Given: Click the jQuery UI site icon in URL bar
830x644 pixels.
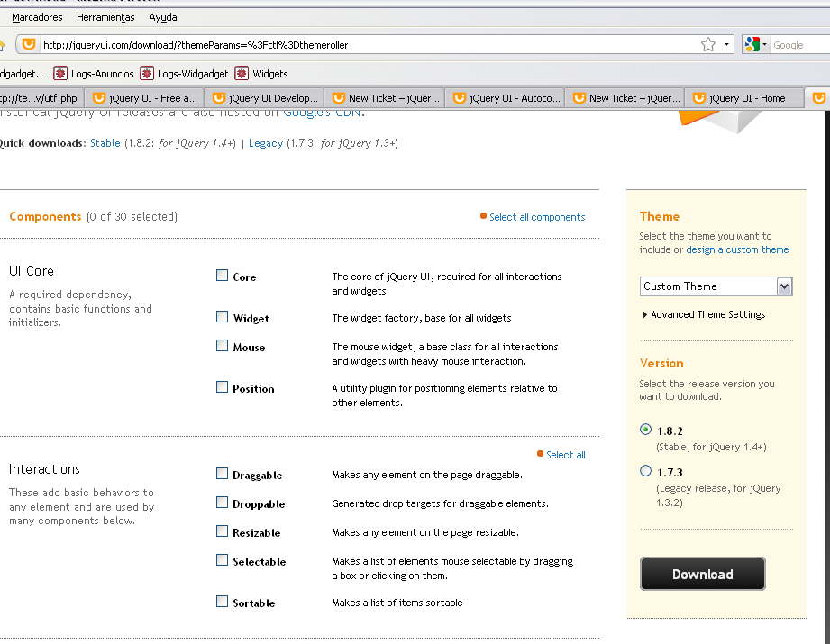Looking at the screenshot, I should (x=29, y=44).
